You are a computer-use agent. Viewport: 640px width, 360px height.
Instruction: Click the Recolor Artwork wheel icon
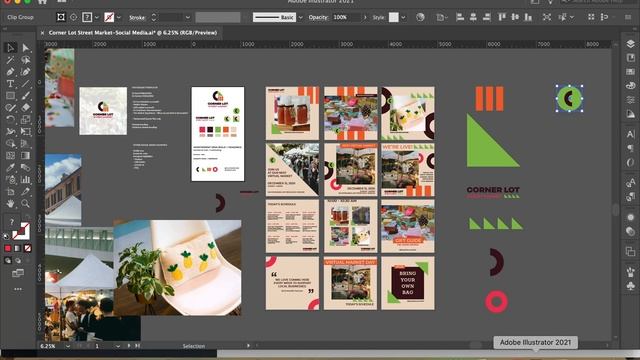[x=420, y=17]
